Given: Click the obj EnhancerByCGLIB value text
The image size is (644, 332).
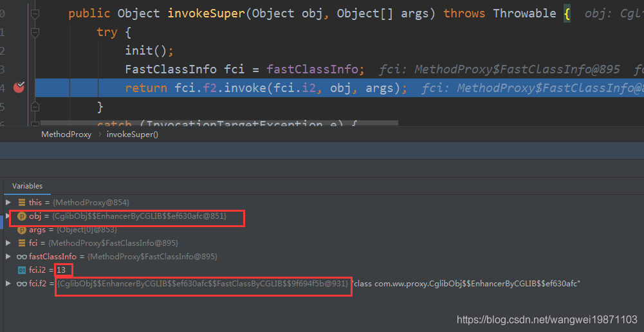Looking at the screenshot, I should pos(139,216).
